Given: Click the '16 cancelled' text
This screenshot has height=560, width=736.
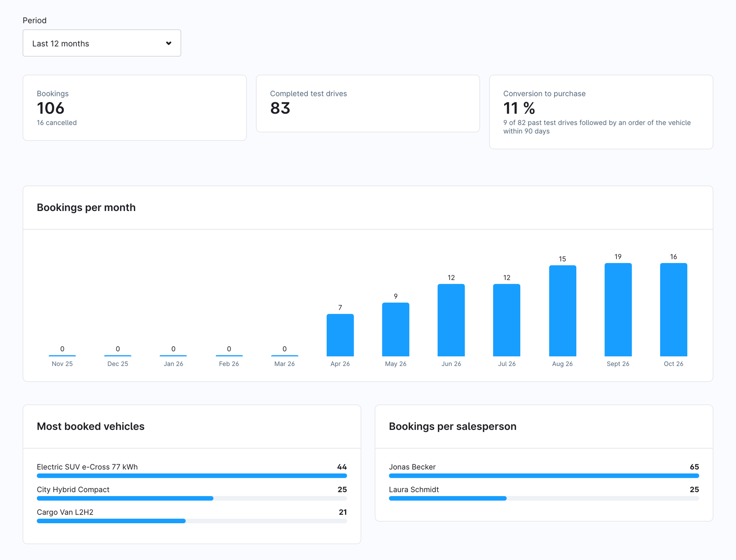Looking at the screenshot, I should click(x=57, y=123).
